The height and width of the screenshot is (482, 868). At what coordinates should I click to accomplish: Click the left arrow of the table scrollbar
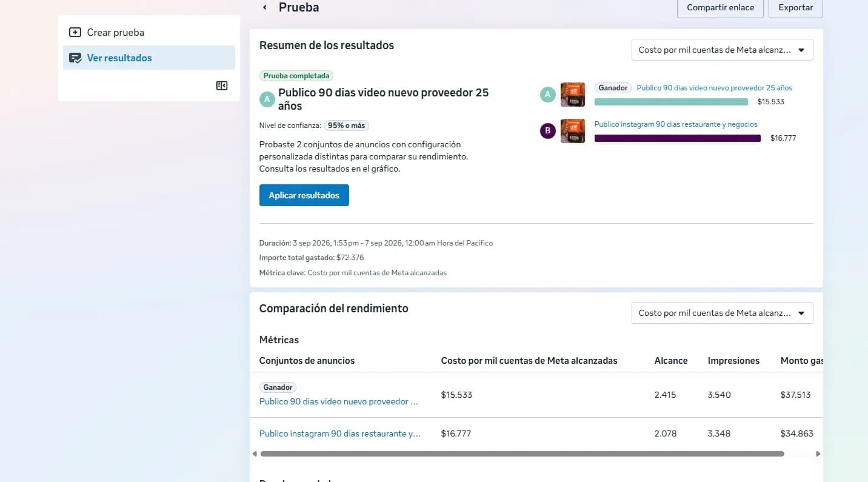click(255, 454)
